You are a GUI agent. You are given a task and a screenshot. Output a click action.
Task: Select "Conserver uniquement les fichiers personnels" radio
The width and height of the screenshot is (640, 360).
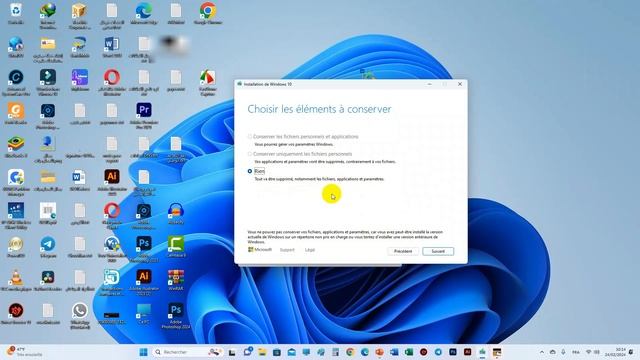pyautogui.click(x=250, y=154)
